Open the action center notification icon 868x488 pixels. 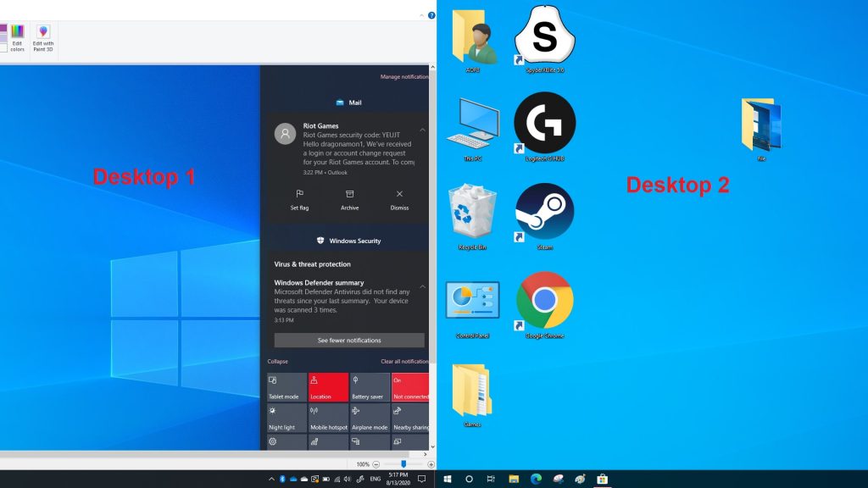tap(422, 480)
